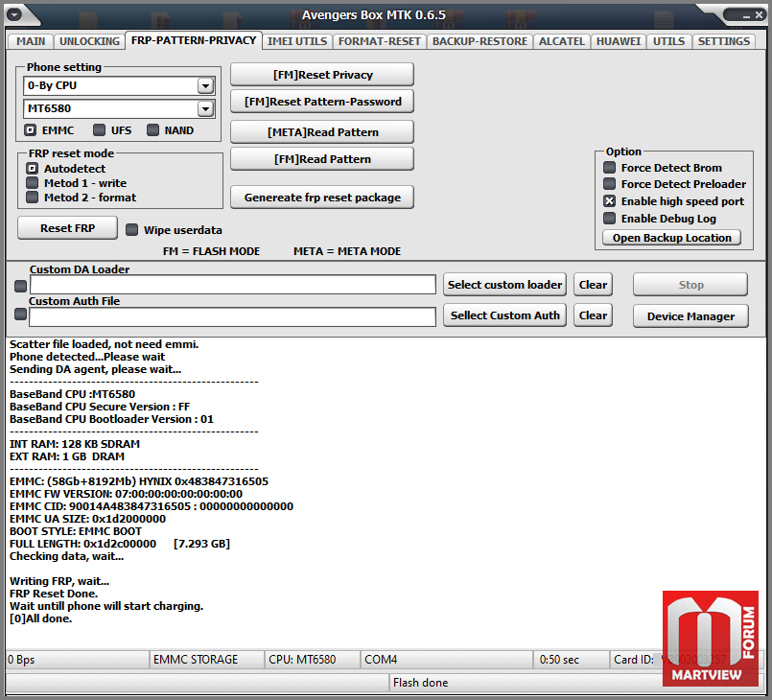Screen dimensions: 772x700
Task: Choose Autodetect FRP reset mode
Action: point(32,169)
